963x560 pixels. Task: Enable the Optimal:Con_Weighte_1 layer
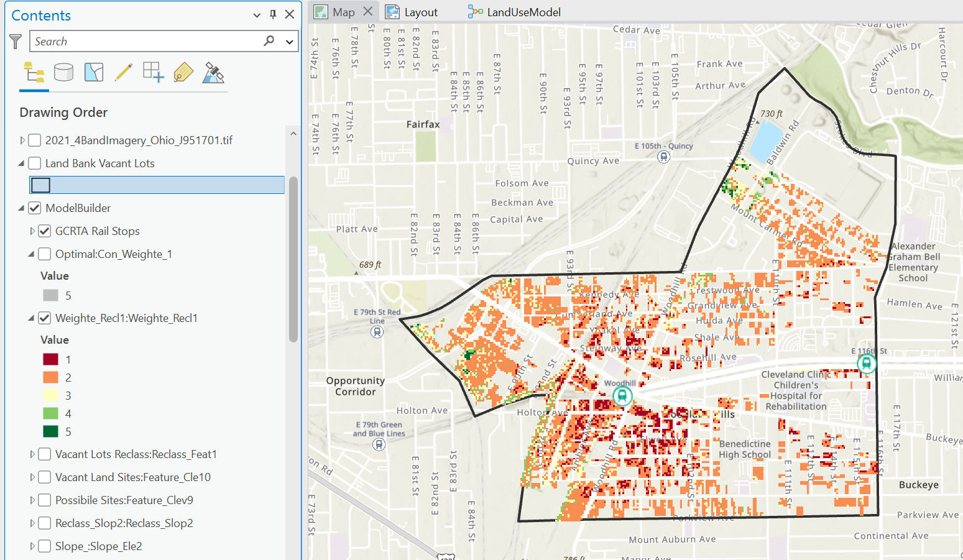pyautogui.click(x=44, y=254)
